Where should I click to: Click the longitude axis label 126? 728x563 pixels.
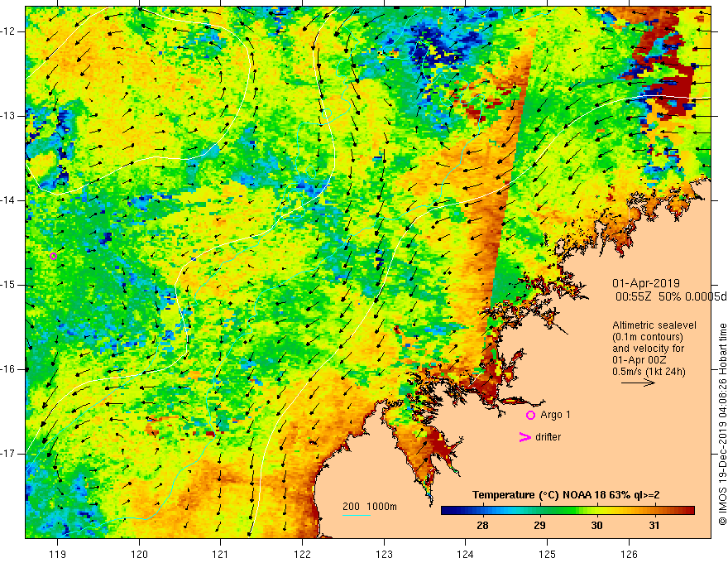tap(629, 554)
